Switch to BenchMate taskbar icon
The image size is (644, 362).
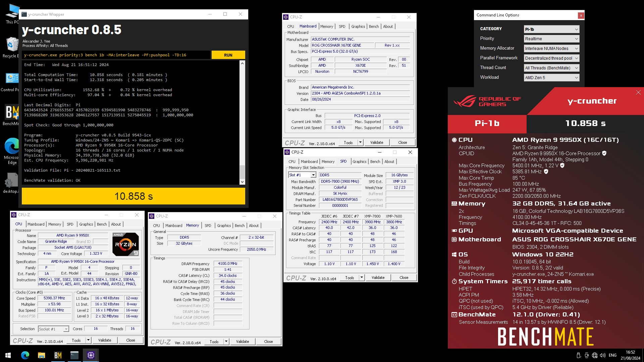coord(58,355)
